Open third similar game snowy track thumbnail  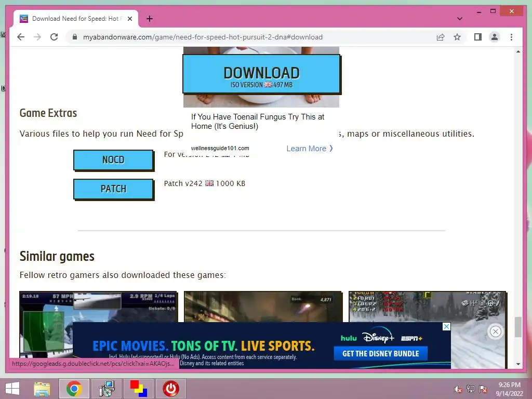tap(428, 307)
